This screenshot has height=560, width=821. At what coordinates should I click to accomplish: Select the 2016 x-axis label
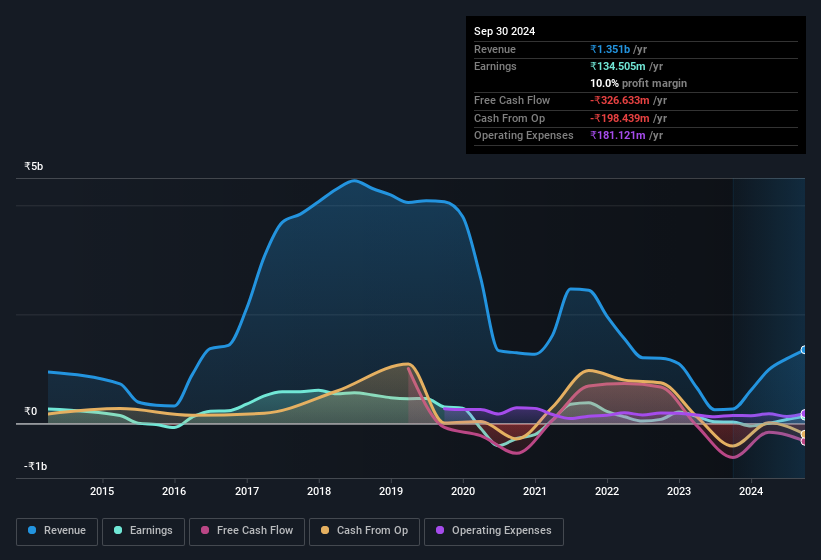point(174,491)
